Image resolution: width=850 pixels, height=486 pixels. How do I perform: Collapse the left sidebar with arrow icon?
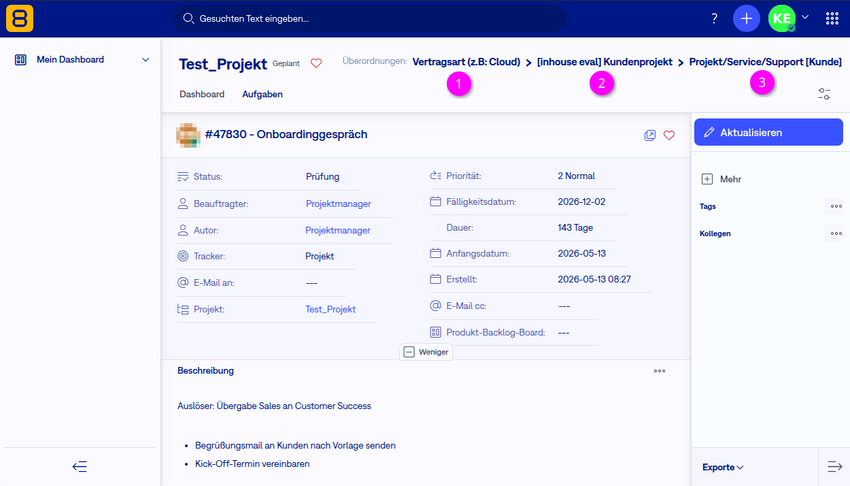point(80,466)
